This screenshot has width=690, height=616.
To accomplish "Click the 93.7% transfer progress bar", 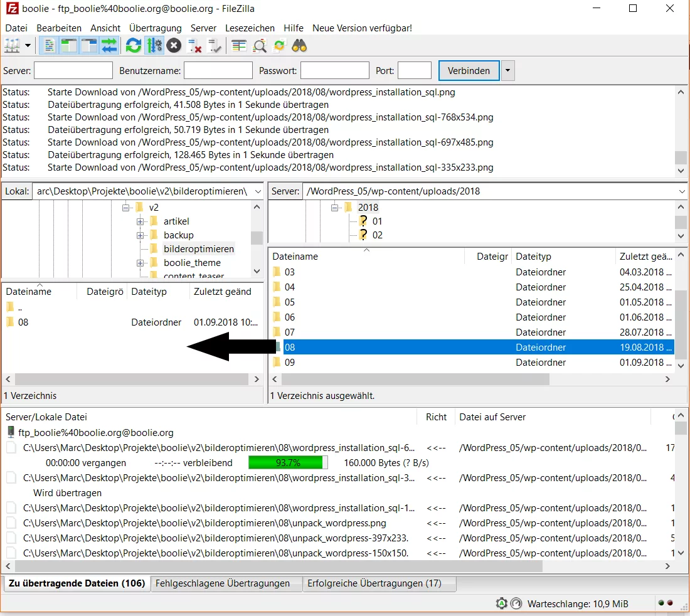I will [x=288, y=462].
